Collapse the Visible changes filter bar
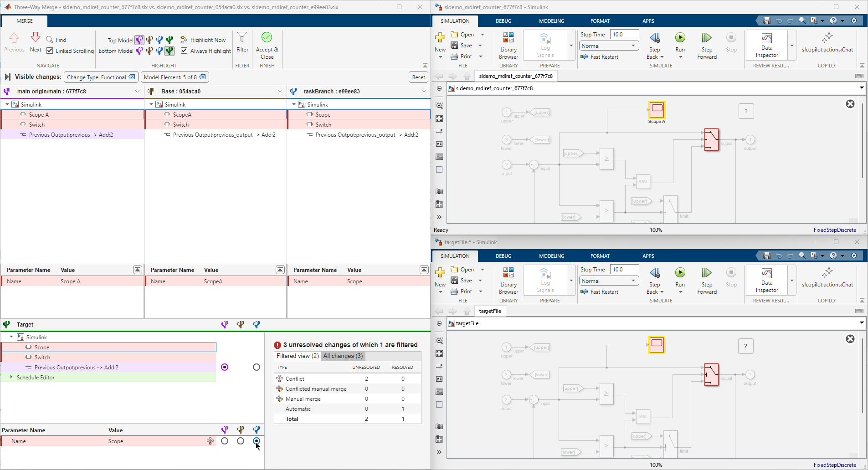 click(x=7, y=77)
